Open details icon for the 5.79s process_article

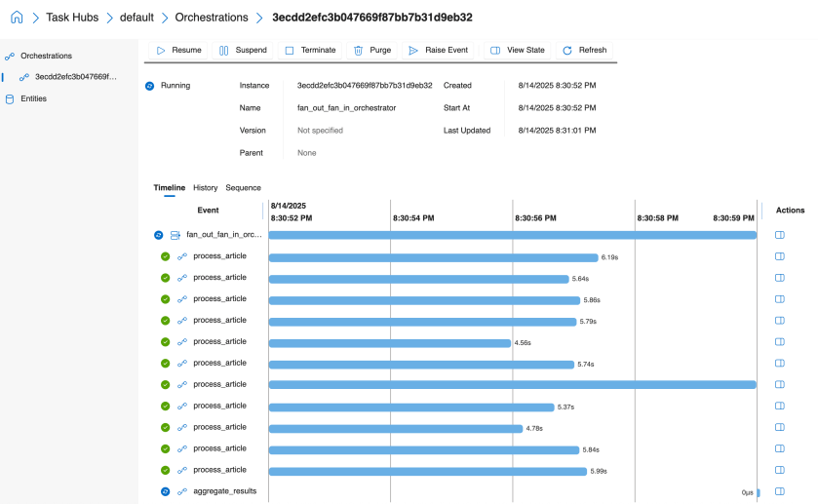coord(779,321)
